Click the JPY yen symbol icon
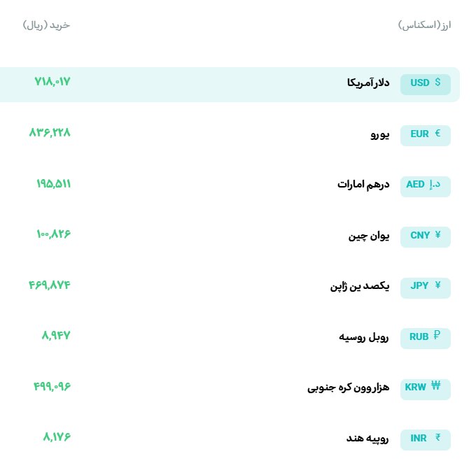The image size is (476, 475). coord(438,285)
